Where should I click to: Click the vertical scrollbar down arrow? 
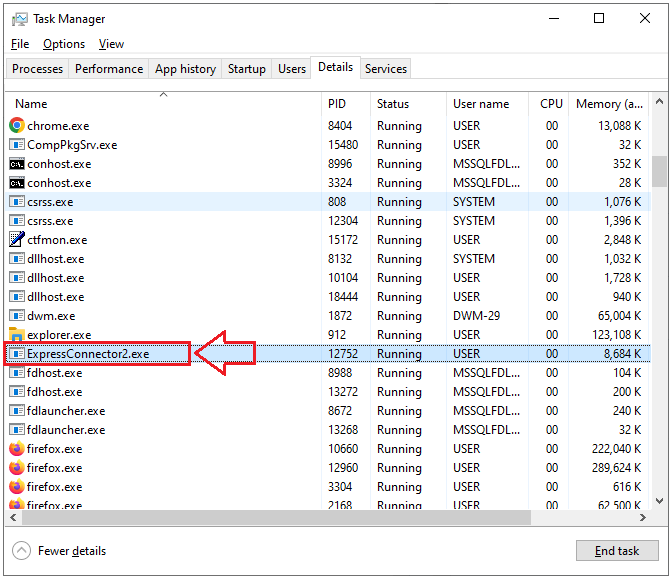pyautogui.click(x=659, y=500)
